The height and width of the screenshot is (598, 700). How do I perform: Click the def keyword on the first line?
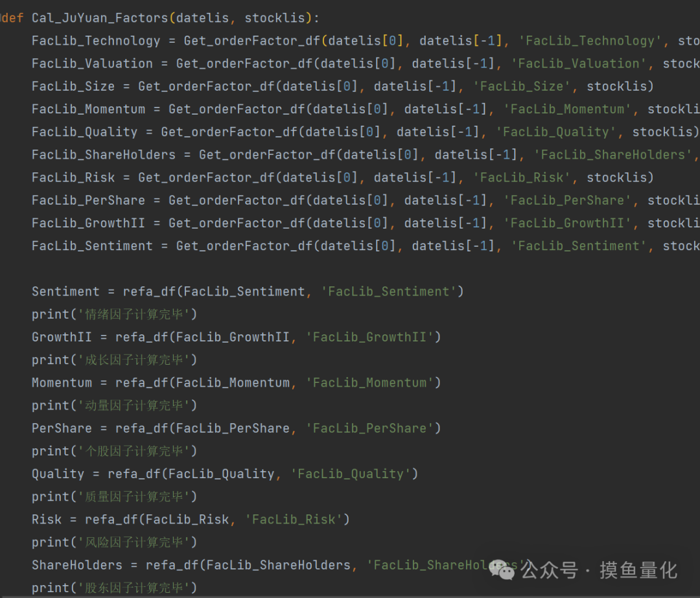(x=13, y=18)
